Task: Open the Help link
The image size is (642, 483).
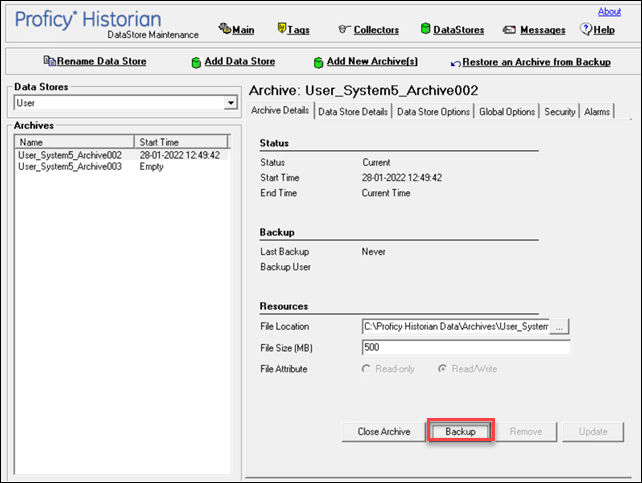Action: click(x=604, y=30)
